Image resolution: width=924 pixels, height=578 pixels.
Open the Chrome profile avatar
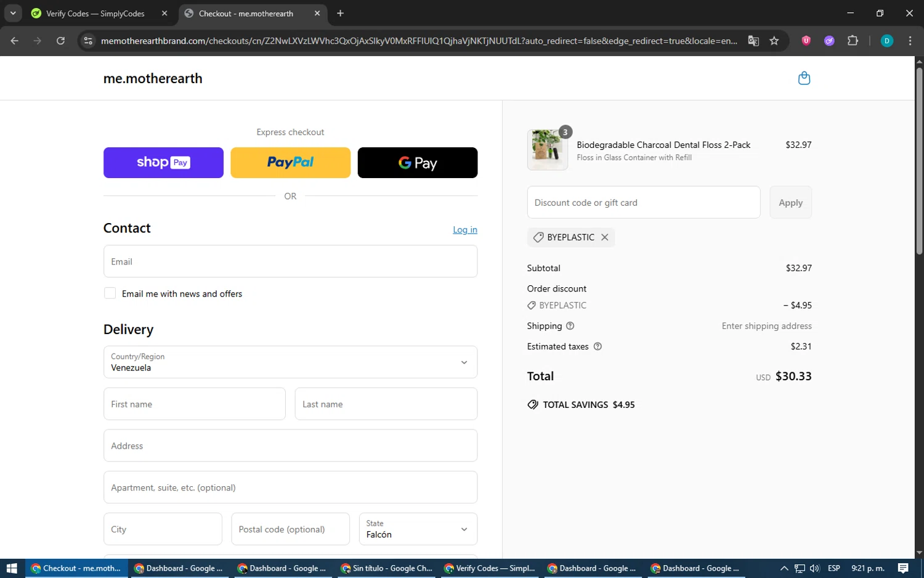tap(886, 41)
